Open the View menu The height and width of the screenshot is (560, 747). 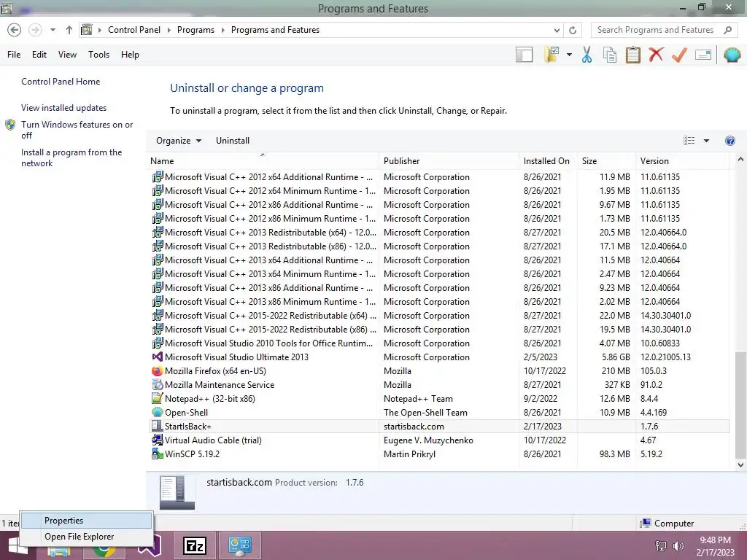click(x=67, y=55)
